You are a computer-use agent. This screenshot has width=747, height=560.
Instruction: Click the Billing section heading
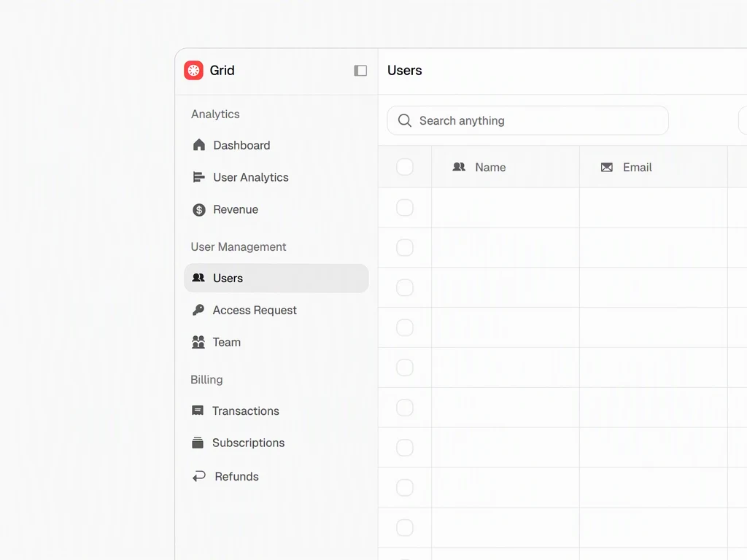pos(206,379)
